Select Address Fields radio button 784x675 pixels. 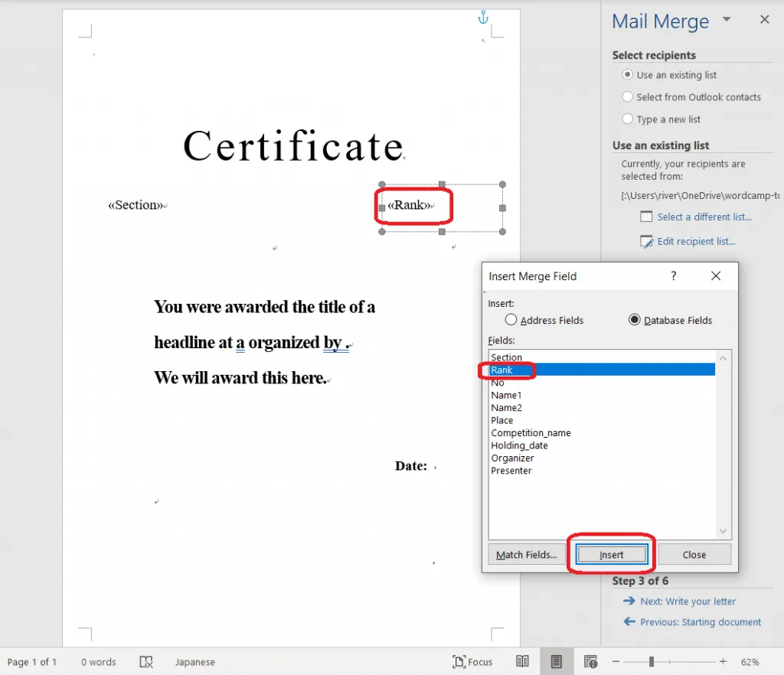(x=511, y=320)
